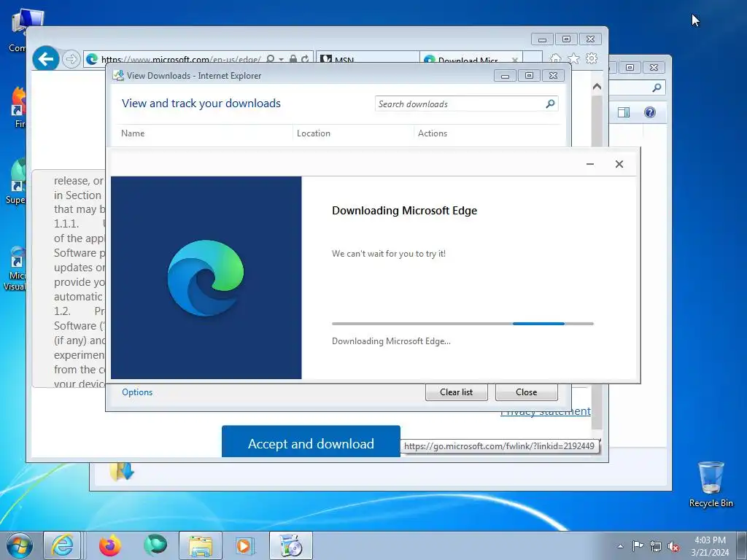Screen dimensions: 747x560
Task: Click Accept and download button
Action: 311,442
